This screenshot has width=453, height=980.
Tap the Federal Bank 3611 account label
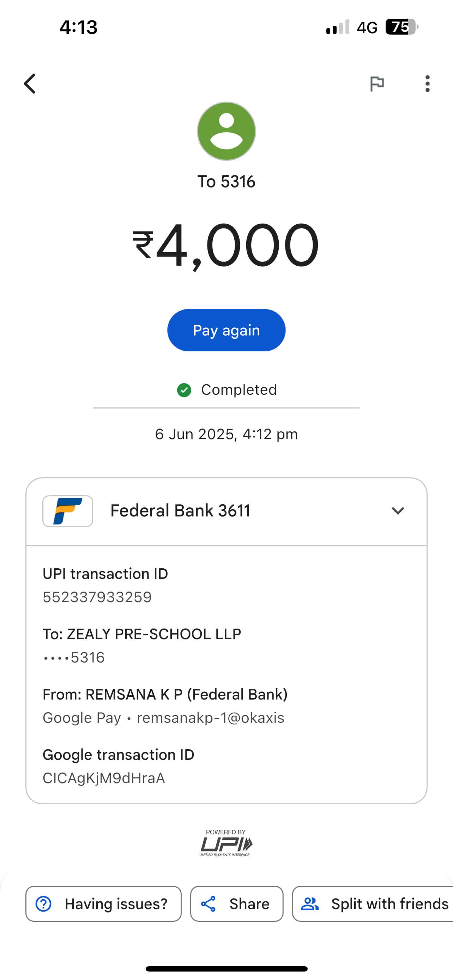180,510
